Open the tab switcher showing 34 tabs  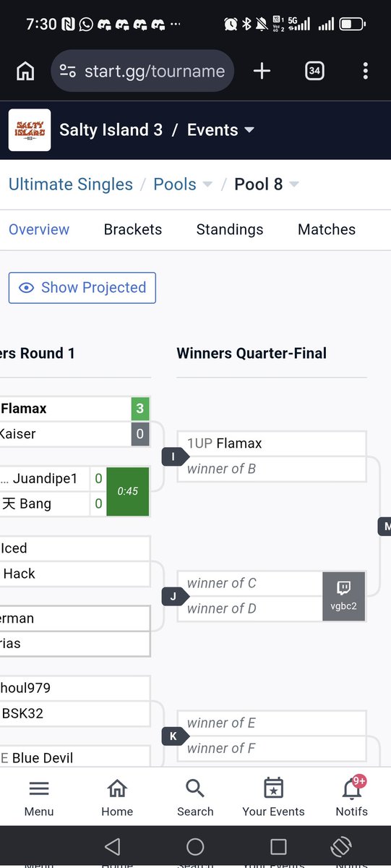[314, 71]
